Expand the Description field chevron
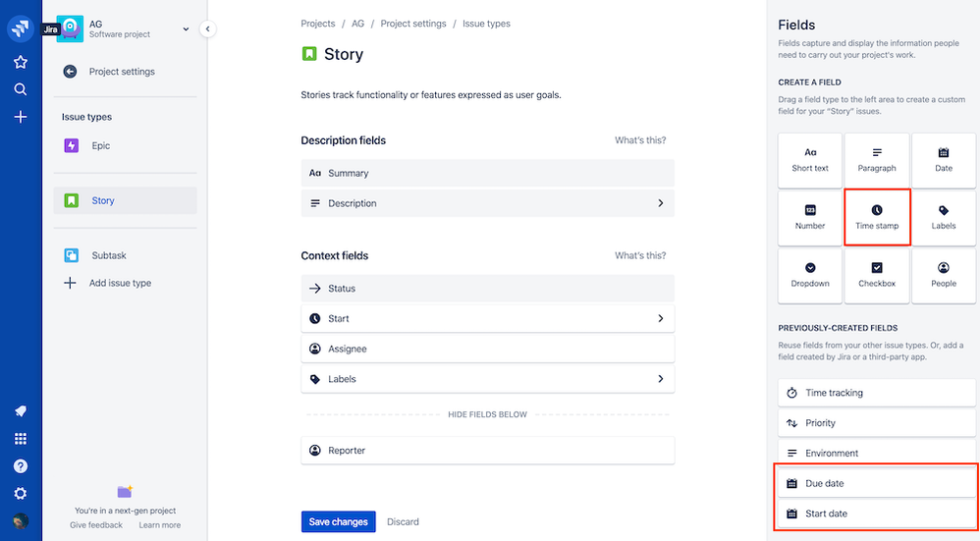Image resolution: width=980 pixels, height=541 pixels. tap(661, 203)
